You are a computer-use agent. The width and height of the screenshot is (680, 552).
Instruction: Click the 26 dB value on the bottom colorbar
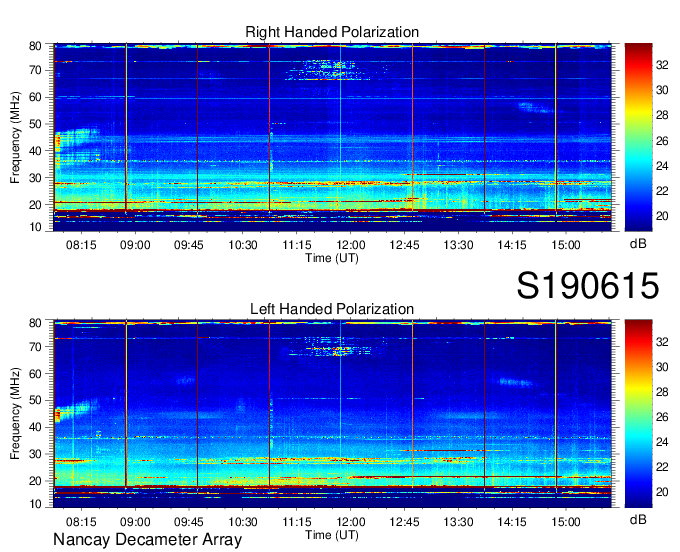[662, 417]
